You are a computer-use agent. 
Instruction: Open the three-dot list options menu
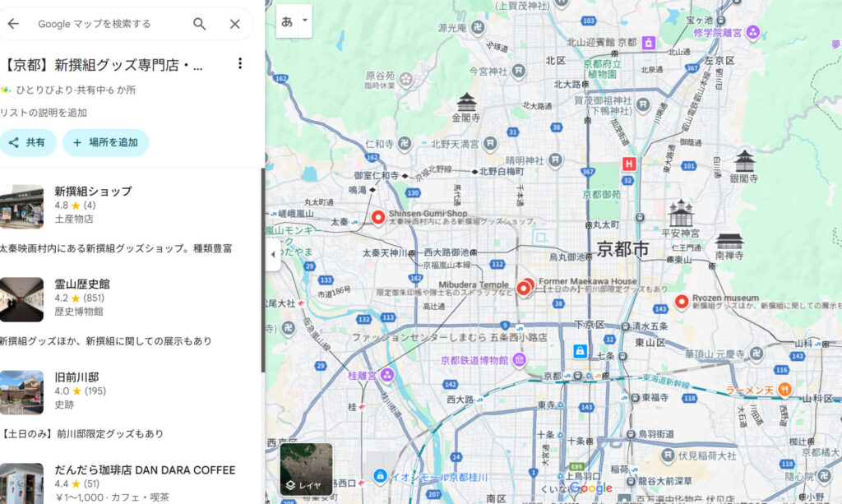pos(240,63)
